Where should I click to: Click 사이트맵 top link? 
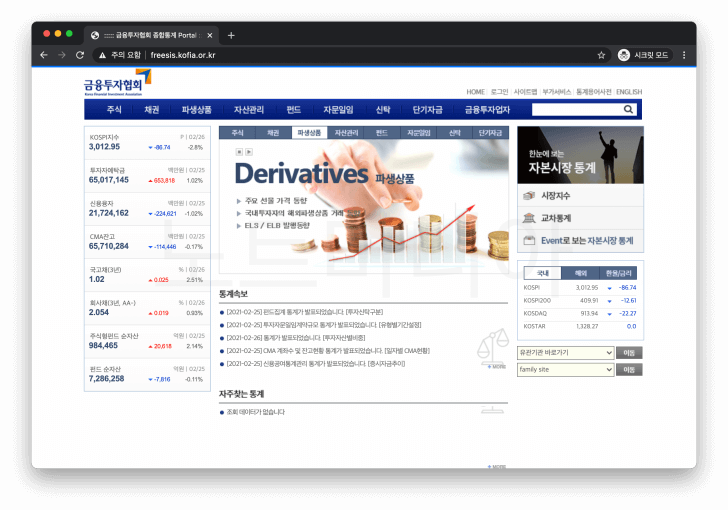pyautogui.click(x=525, y=92)
